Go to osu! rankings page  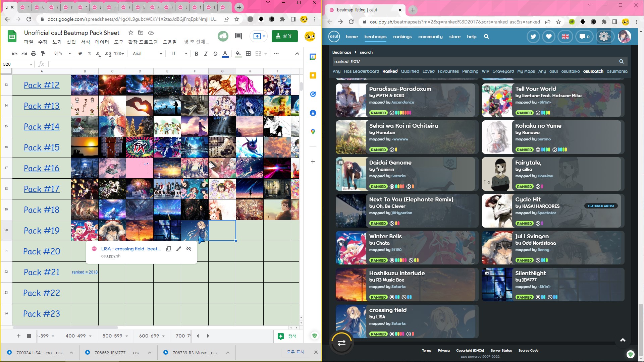tap(402, 37)
